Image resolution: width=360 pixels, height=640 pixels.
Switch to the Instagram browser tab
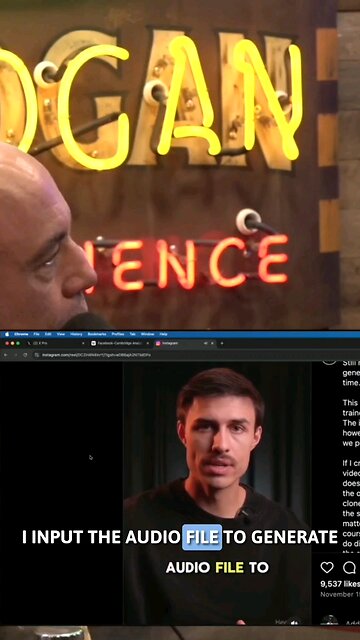point(186,343)
